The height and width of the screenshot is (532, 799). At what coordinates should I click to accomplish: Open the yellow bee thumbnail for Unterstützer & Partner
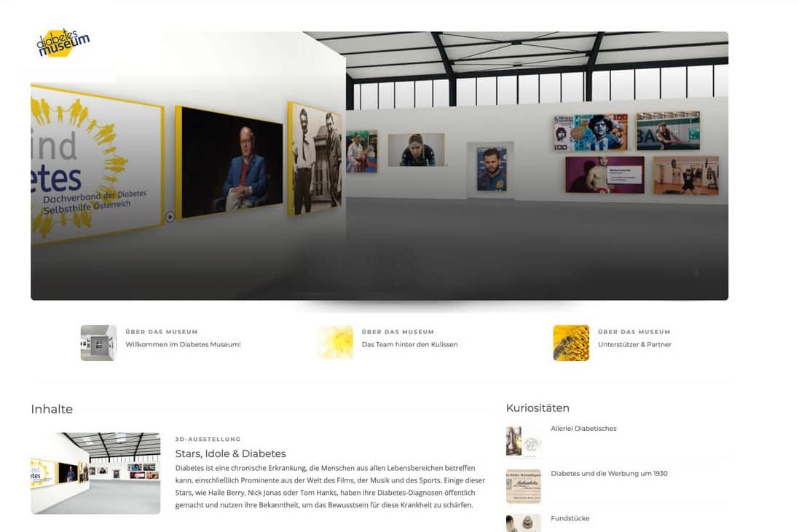571,343
